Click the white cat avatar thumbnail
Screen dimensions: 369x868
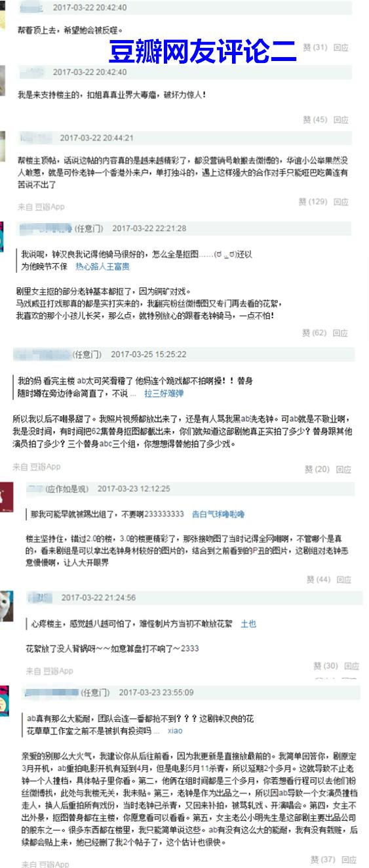(x=6, y=606)
